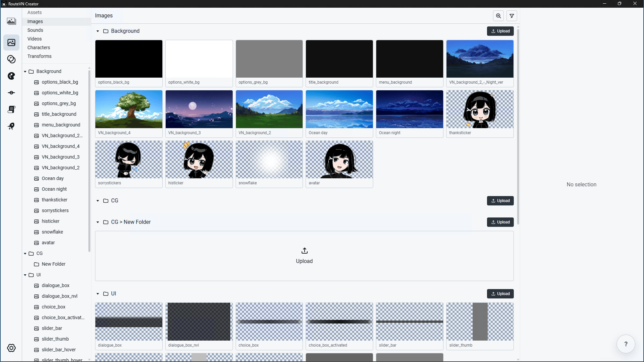Click the zoom magnifier icon in the Images header
Image resolution: width=644 pixels, height=362 pixels.
(x=498, y=16)
